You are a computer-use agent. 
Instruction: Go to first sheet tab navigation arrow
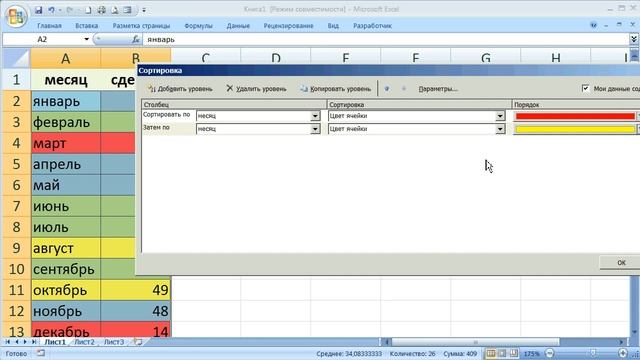[8, 342]
